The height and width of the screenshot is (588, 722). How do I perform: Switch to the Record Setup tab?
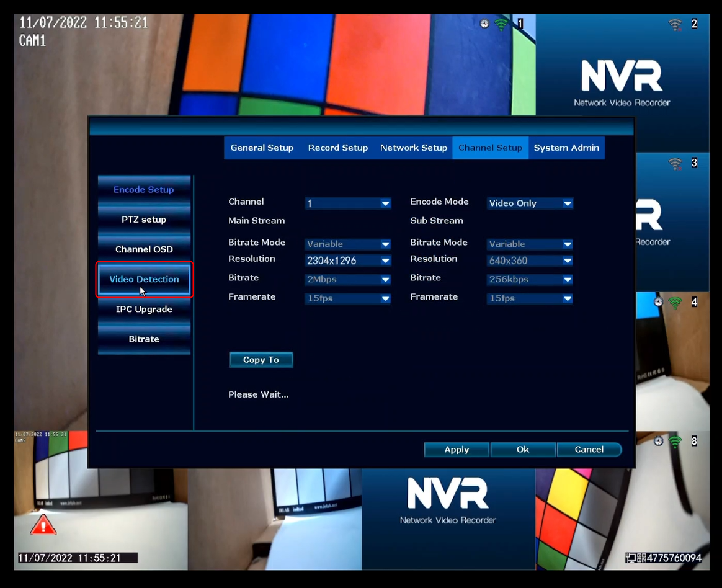tap(338, 148)
